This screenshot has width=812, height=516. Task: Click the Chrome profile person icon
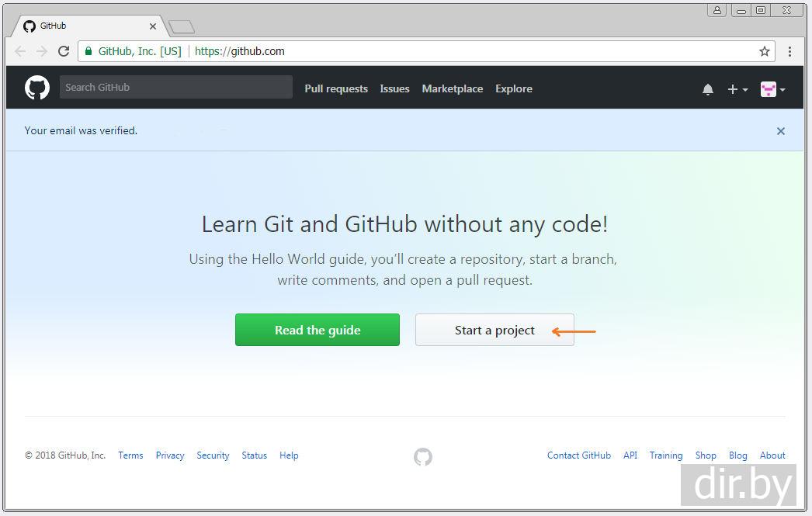717,10
